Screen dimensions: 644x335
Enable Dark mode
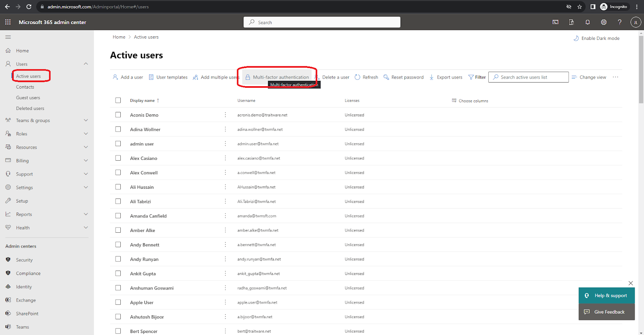[x=597, y=38]
